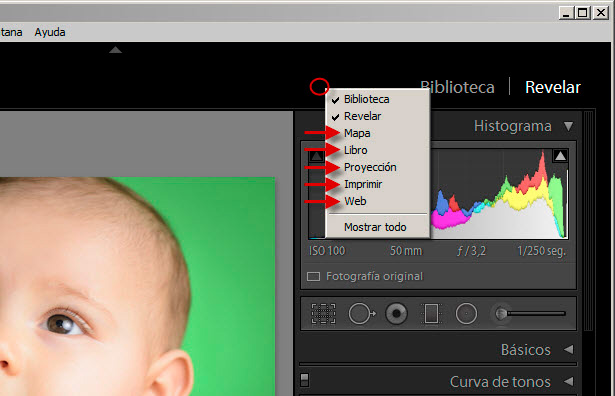Enable the Fotografía original checkbox
Image resolution: width=615 pixels, height=396 pixels.
tap(313, 276)
